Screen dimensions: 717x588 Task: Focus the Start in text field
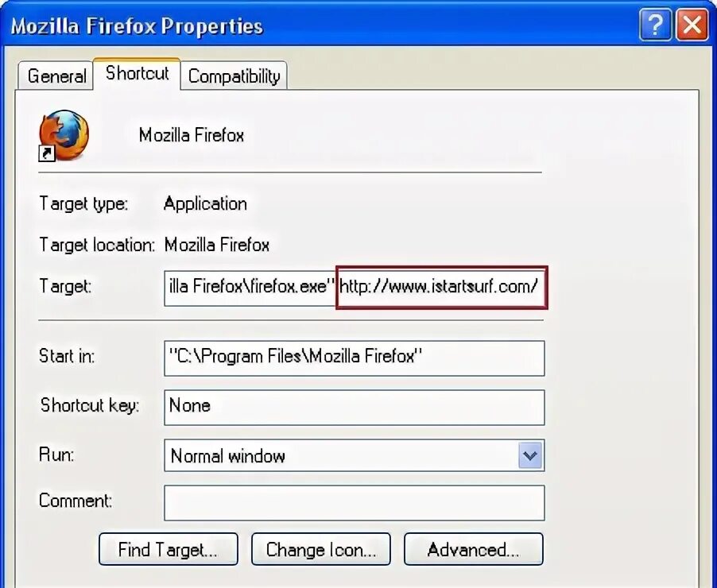355,358
